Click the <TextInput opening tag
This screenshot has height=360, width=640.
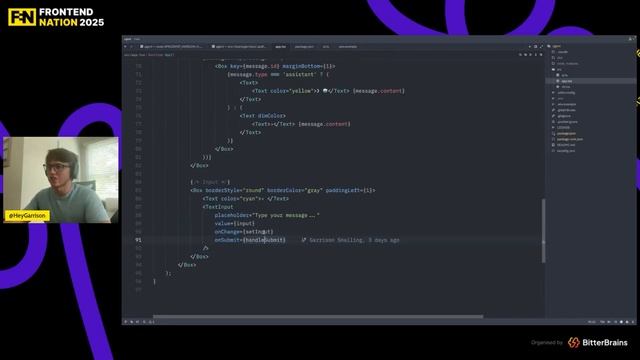(x=218, y=207)
